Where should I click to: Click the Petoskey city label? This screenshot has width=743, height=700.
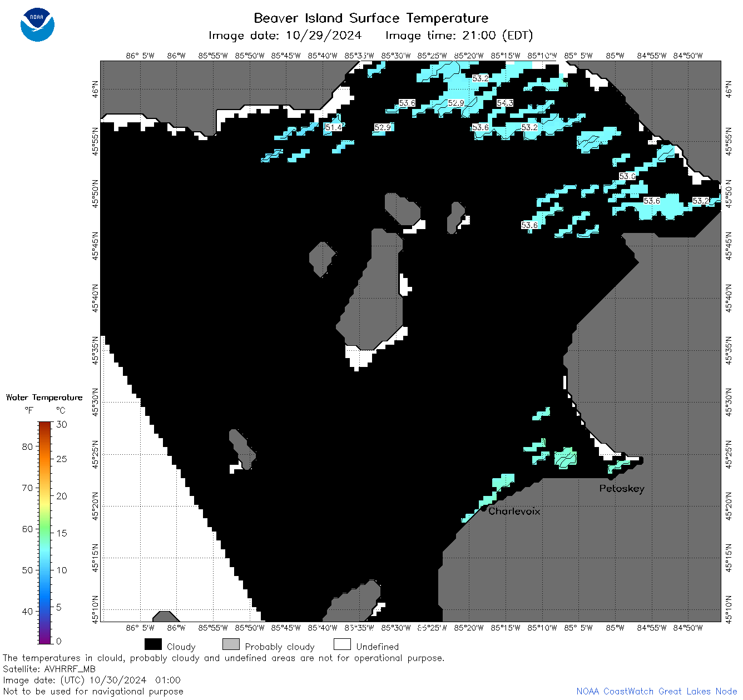coord(622,489)
